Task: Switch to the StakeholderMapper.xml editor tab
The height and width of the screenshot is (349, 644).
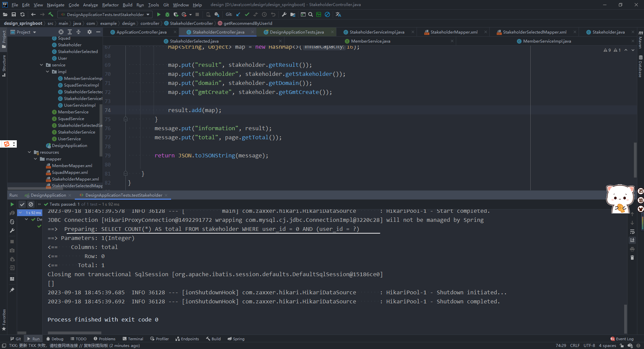Action: tap(453, 32)
